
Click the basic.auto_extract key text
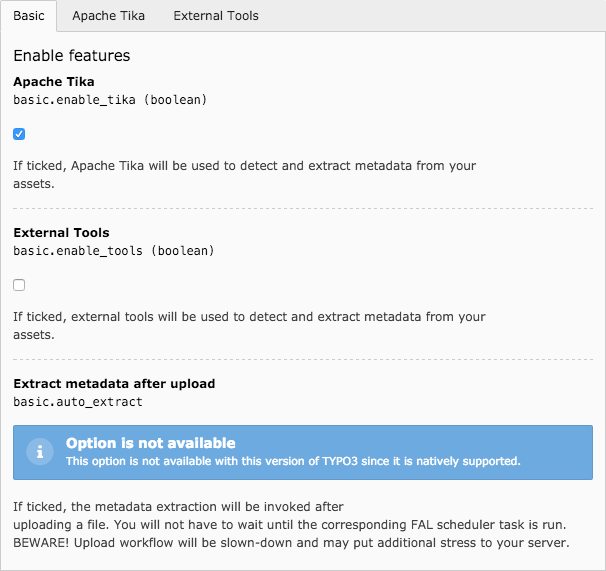coord(78,401)
